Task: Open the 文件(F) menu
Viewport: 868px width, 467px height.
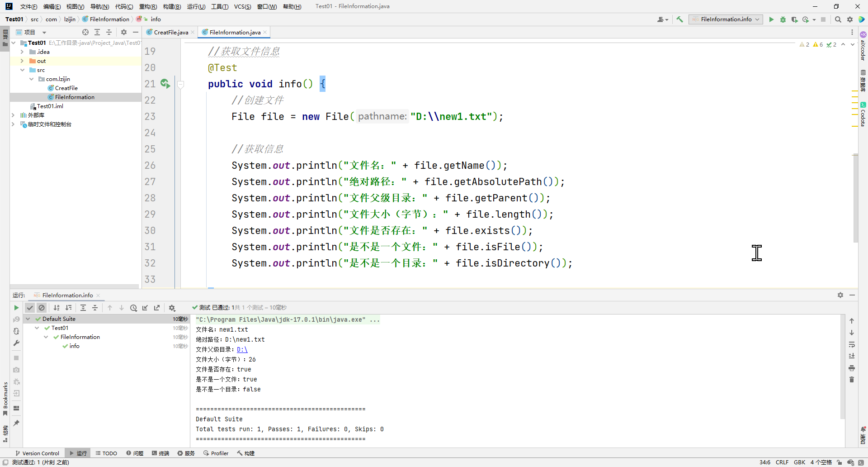Action: (x=29, y=6)
